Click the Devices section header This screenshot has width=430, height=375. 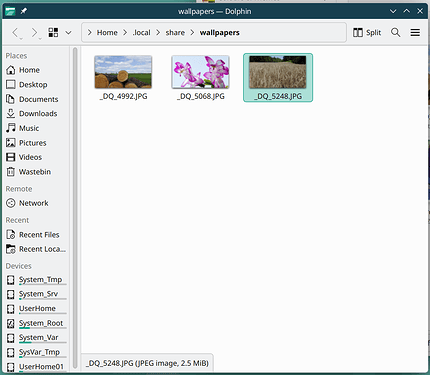[x=19, y=266]
